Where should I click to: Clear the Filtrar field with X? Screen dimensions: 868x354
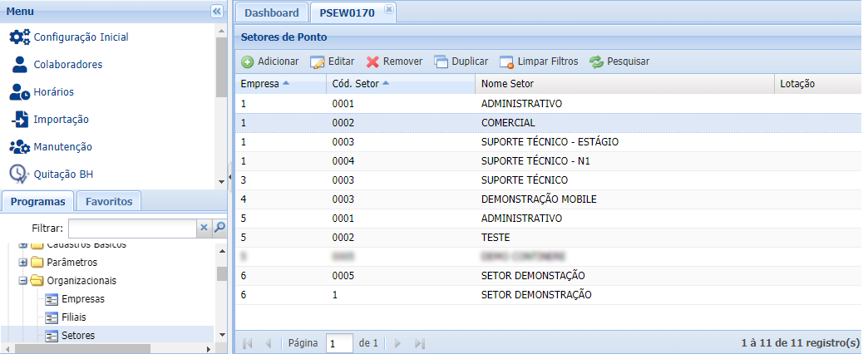(x=205, y=227)
